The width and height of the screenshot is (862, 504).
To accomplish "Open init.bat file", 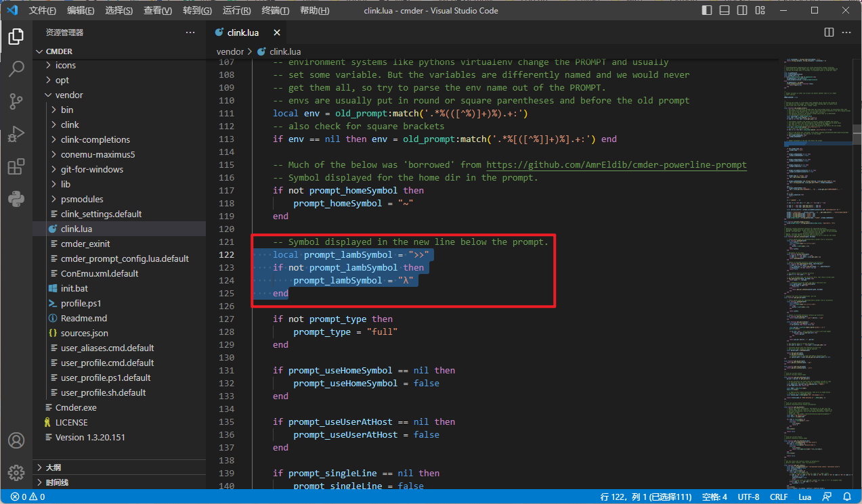I will (x=119, y=288).
